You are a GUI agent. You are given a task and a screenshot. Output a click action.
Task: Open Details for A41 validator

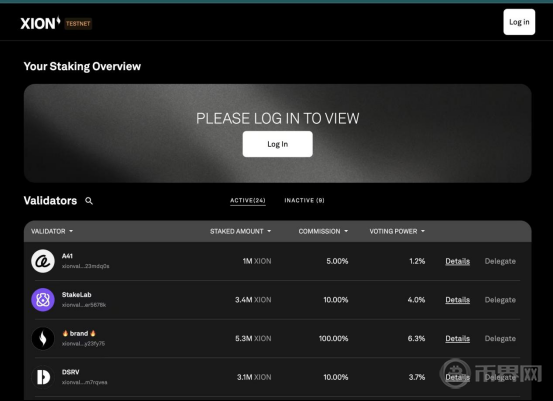coord(457,261)
